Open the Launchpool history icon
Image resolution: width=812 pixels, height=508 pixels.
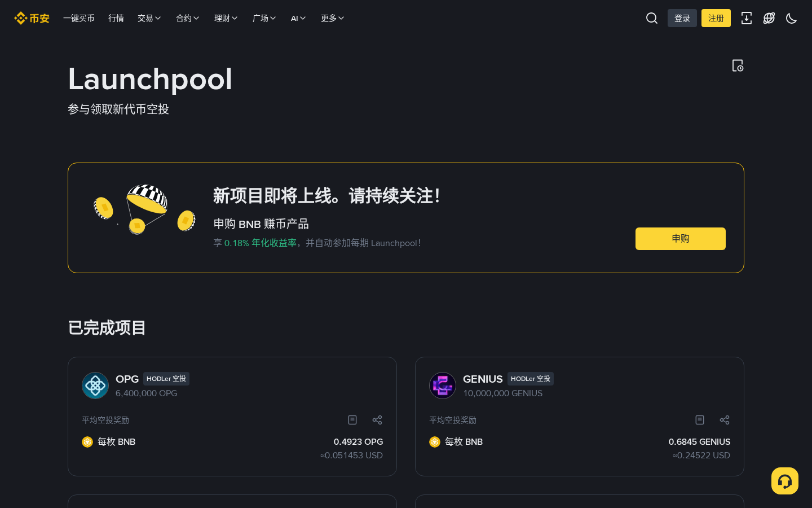pyautogui.click(x=738, y=65)
